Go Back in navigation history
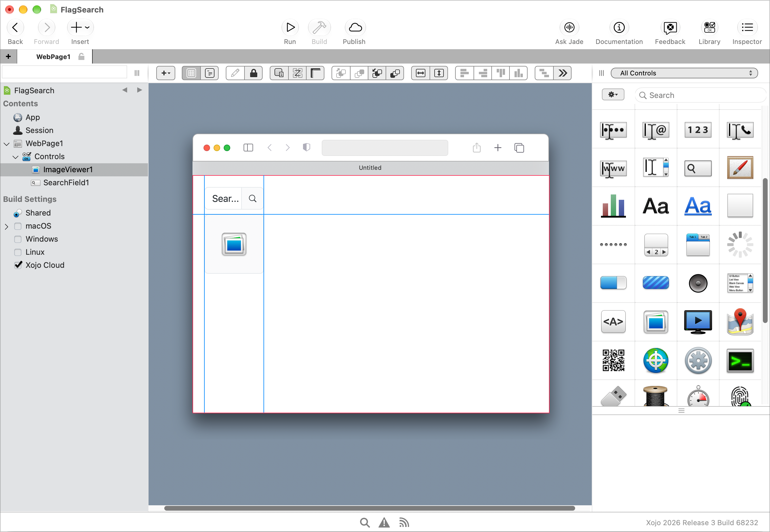The width and height of the screenshot is (770, 532). 15,28
